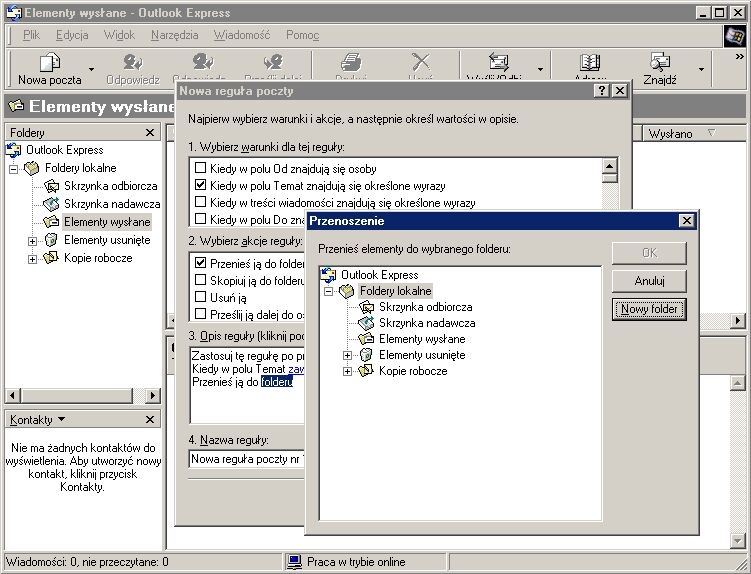751x574 pixels.
Task: Open the Narzędzia menu
Action: point(174,35)
